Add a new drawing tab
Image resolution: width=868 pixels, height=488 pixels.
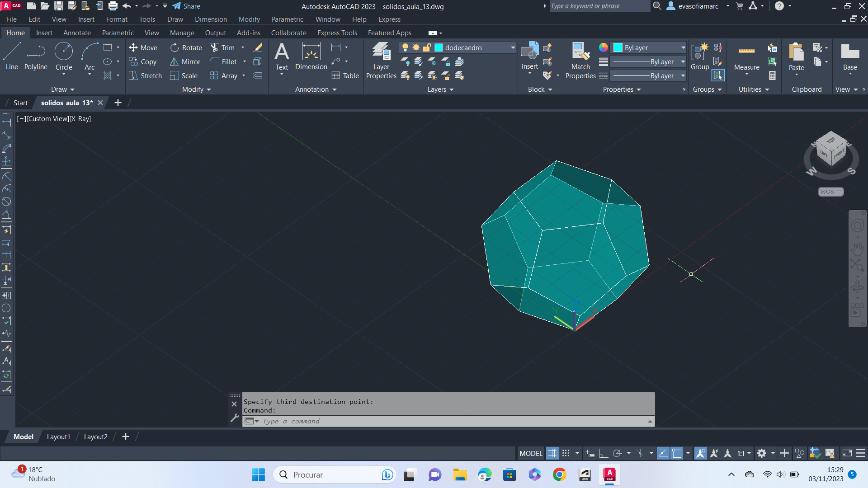click(x=118, y=103)
